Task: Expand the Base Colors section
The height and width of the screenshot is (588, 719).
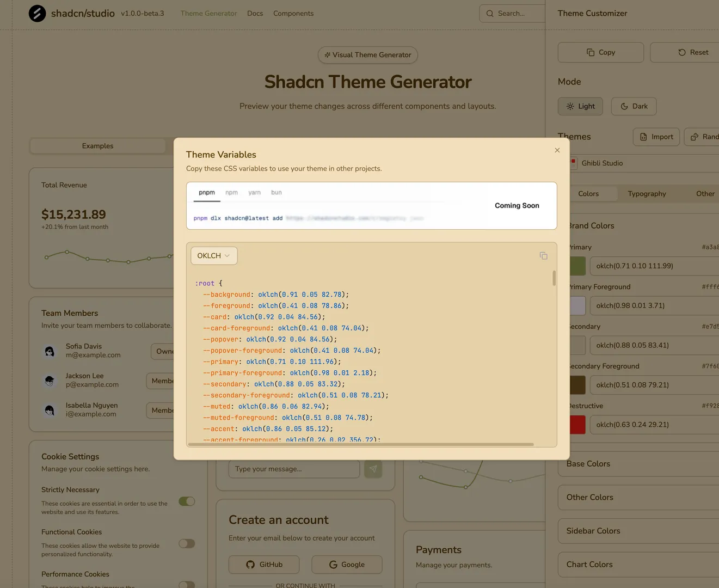Action: click(588, 463)
